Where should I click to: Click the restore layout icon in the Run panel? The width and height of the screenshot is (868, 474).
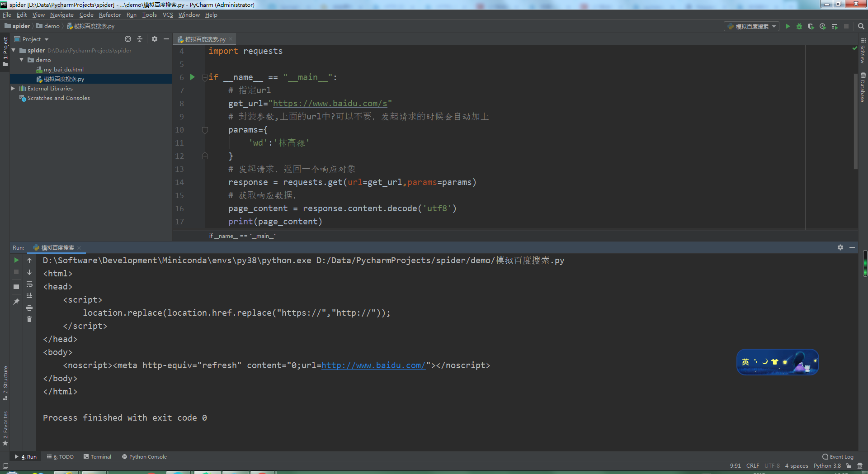pos(16,287)
